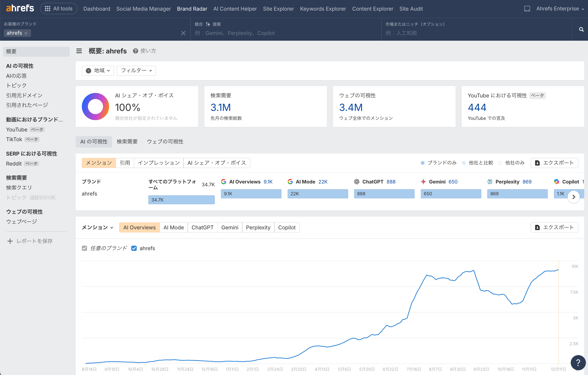
Task: Open the メンション chart metric dropdown
Action: point(97,227)
